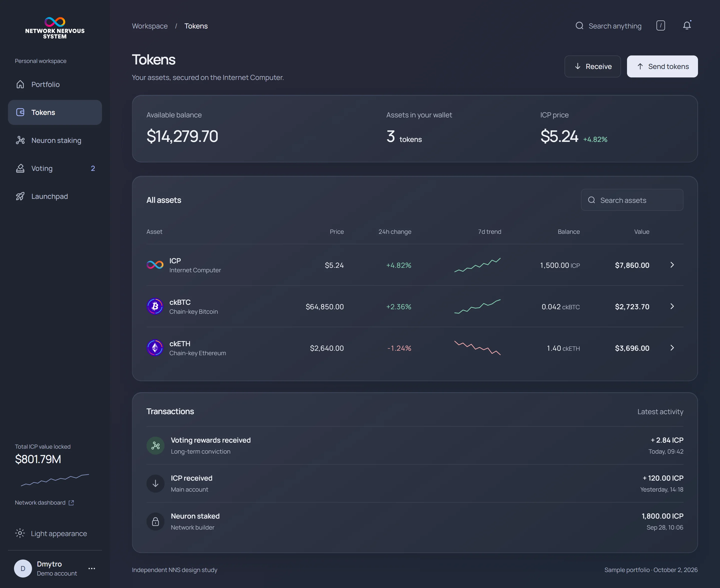The height and width of the screenshot is (588, 720).
Task: Click the Dmytro avatar circle
Action: coord(23,568)
